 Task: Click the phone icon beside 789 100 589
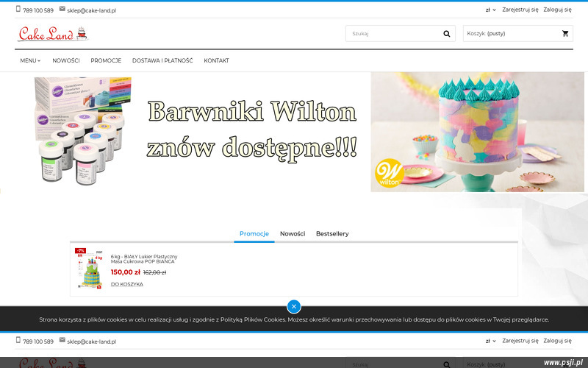(18, 9)
